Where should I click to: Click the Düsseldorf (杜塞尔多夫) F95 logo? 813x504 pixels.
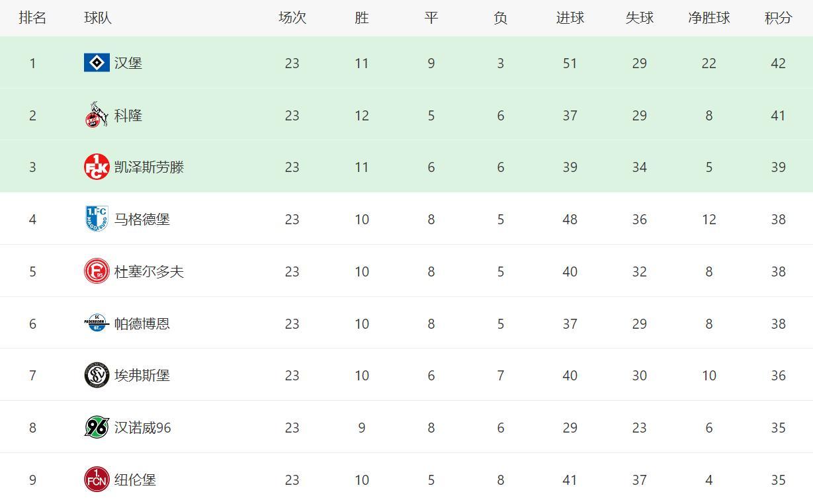[x=97, y=271]
